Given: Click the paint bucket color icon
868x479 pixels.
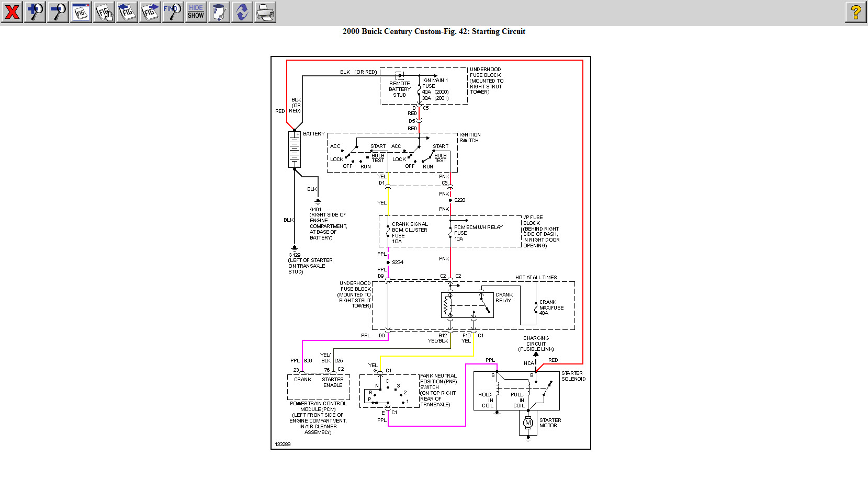Looking at the screenshot, I should click(219, 12).
